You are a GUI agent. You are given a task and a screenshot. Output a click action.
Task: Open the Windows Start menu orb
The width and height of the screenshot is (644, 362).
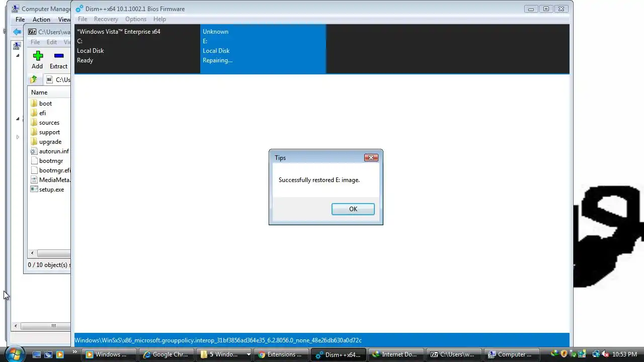tap(14, 354)
